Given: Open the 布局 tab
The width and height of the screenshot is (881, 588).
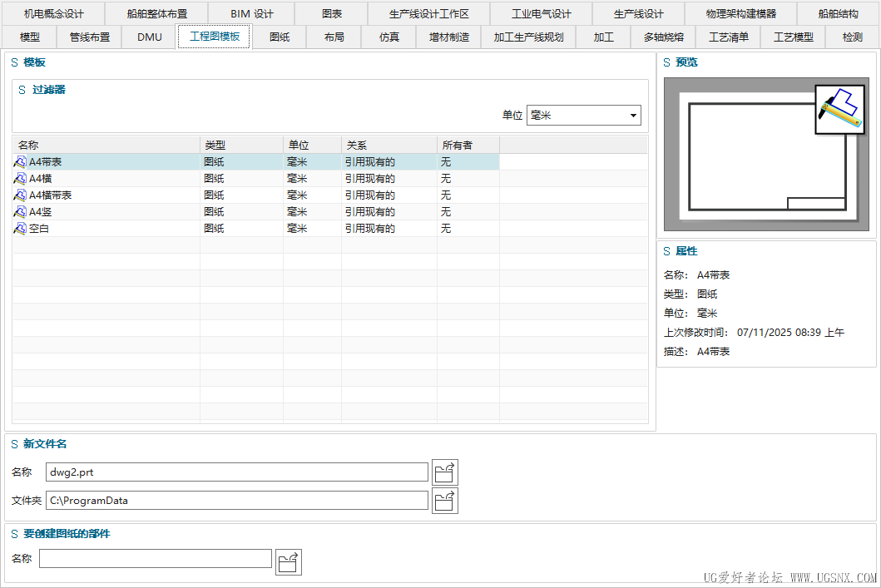Looking at the screenshot, I should [x=334, y=37].
